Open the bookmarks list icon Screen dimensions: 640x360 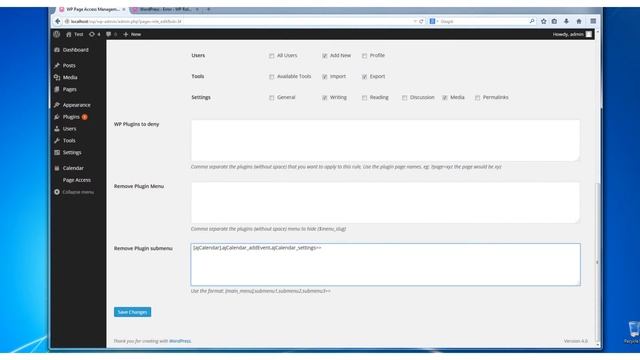pyautogui.click(x=554, y=21)
